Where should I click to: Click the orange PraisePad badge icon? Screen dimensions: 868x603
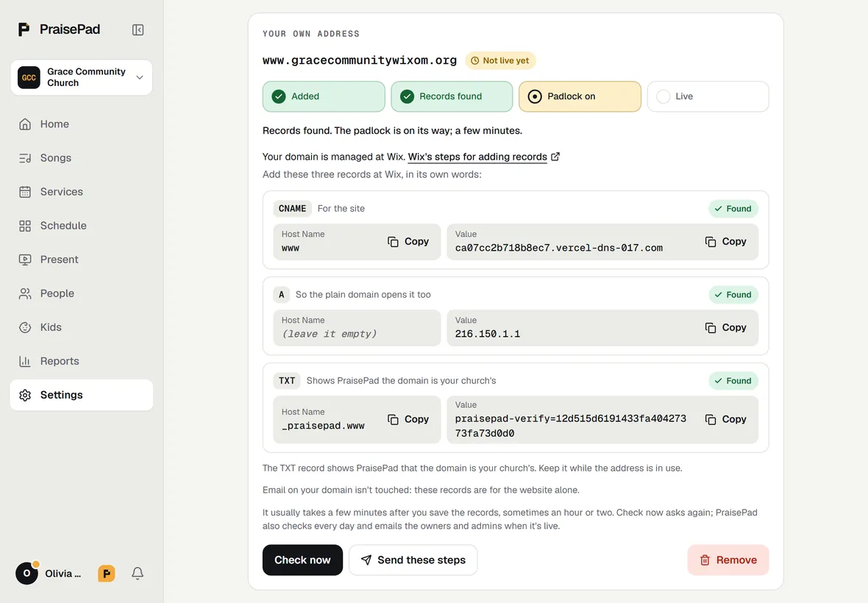click(106, 574)
